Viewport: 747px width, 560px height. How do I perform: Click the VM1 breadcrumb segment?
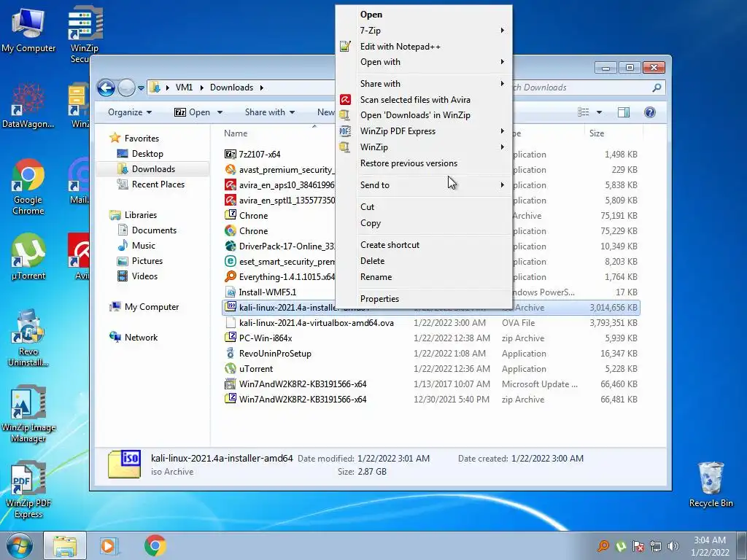pos(184,87)
